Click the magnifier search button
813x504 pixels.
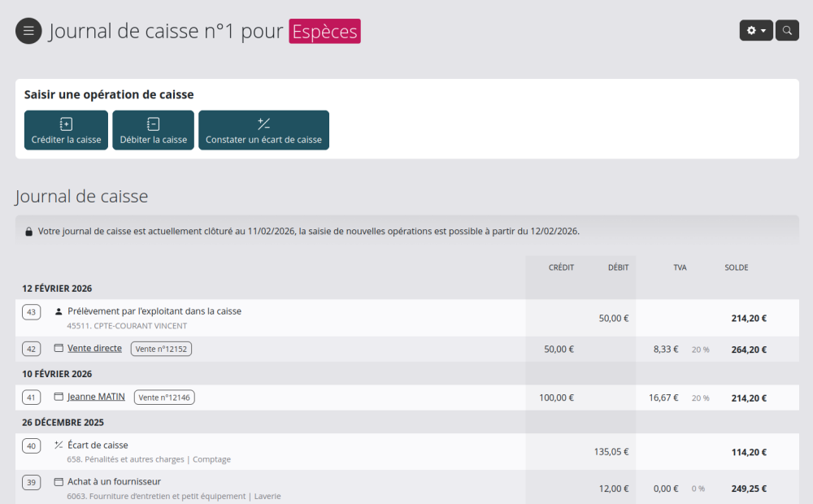point(787,30)
